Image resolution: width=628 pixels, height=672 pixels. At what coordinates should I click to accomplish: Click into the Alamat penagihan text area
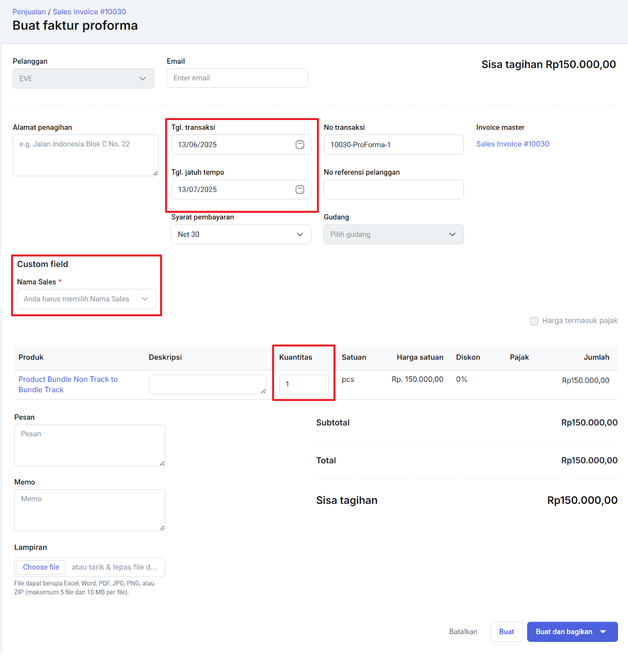[x=85, y=155]
